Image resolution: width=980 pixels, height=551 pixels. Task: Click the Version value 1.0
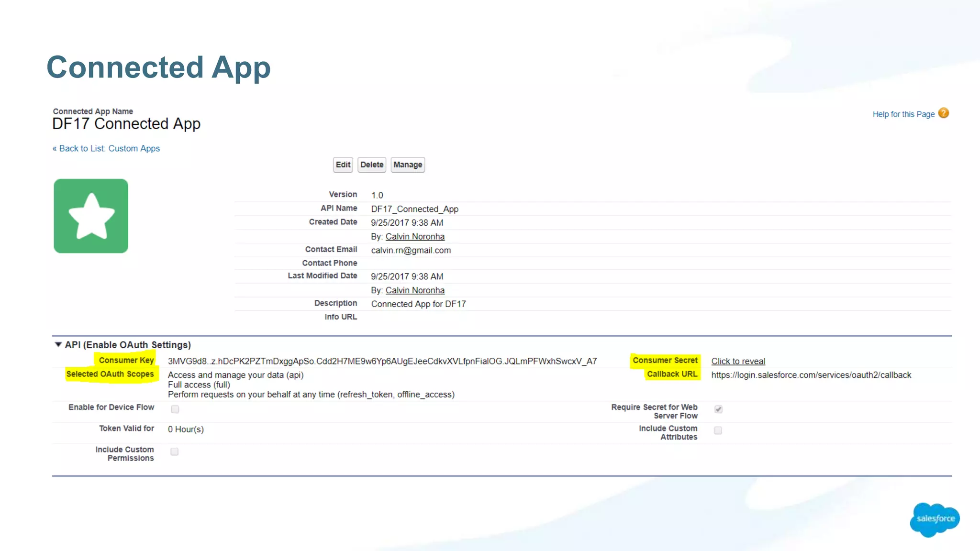pyautogui.click(x=377, y=195)
